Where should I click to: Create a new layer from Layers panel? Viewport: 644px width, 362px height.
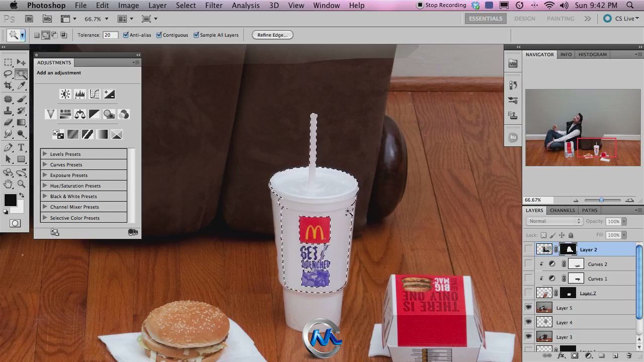coord(615,356)
